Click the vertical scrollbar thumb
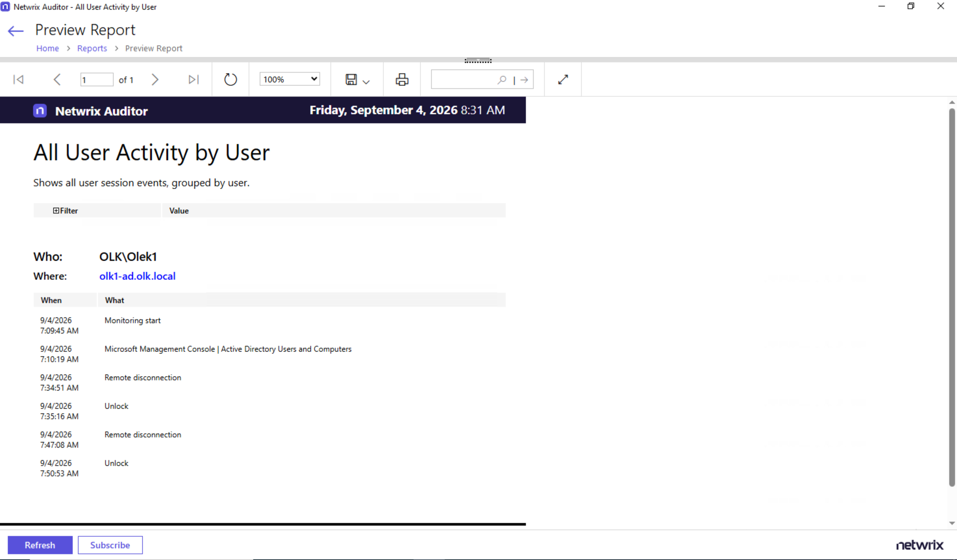This screenshot has width=957, height=560. (952, 298)
